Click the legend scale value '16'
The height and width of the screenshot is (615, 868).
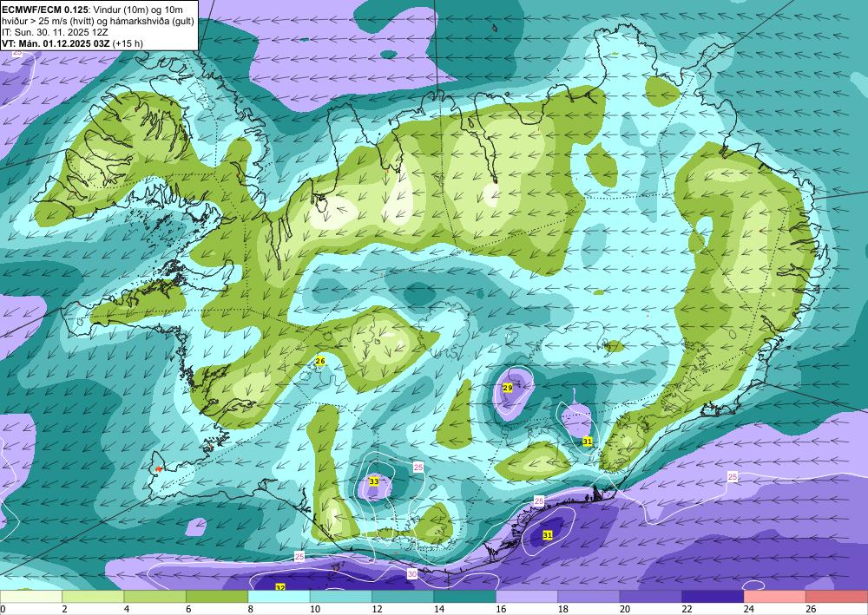(x=501, y=609)
